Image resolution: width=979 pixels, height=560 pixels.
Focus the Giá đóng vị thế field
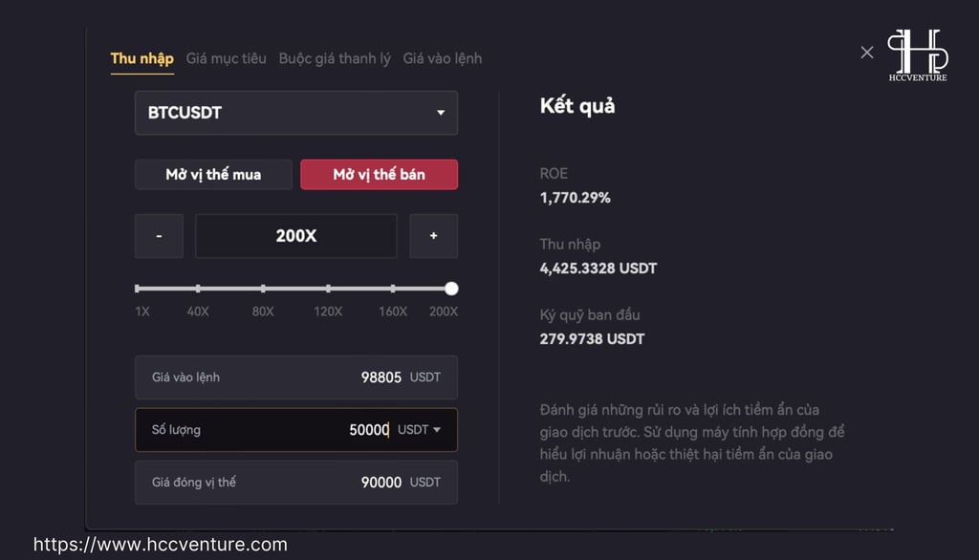click(296, 482)
